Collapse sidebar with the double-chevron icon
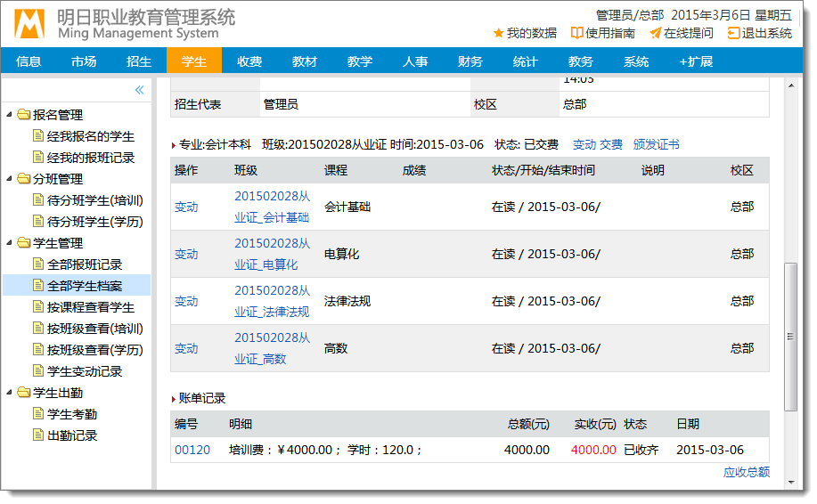Viewport: 817px width, 504px height. 139,90
